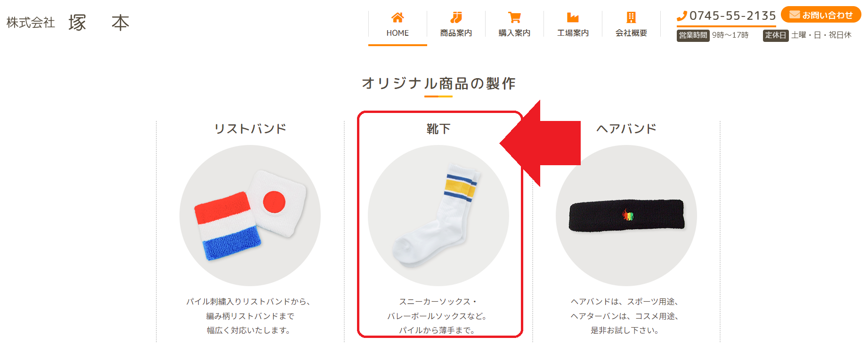Click the socks icon above 商品案内
The width and height of the screenshot is (868, 345).
(x=456, y=18)
